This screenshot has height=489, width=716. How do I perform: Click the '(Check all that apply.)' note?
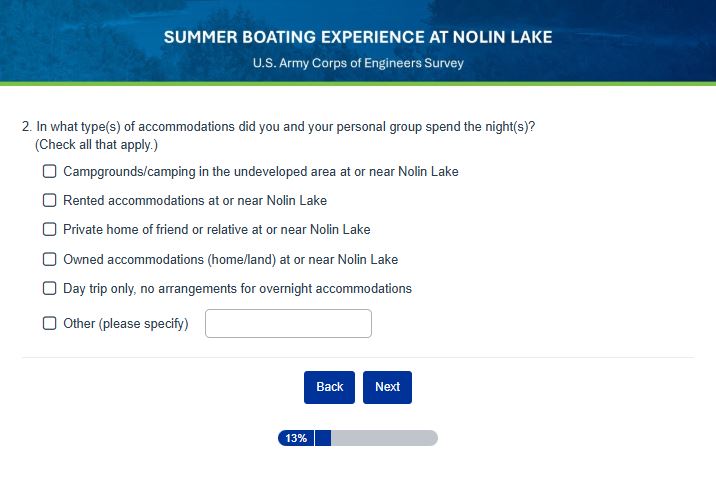(x=96, y=145)
